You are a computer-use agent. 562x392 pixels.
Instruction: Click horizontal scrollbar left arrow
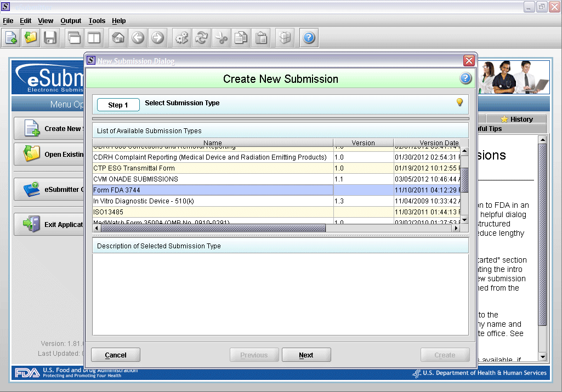pyautogui.click(x=96, y=228)
